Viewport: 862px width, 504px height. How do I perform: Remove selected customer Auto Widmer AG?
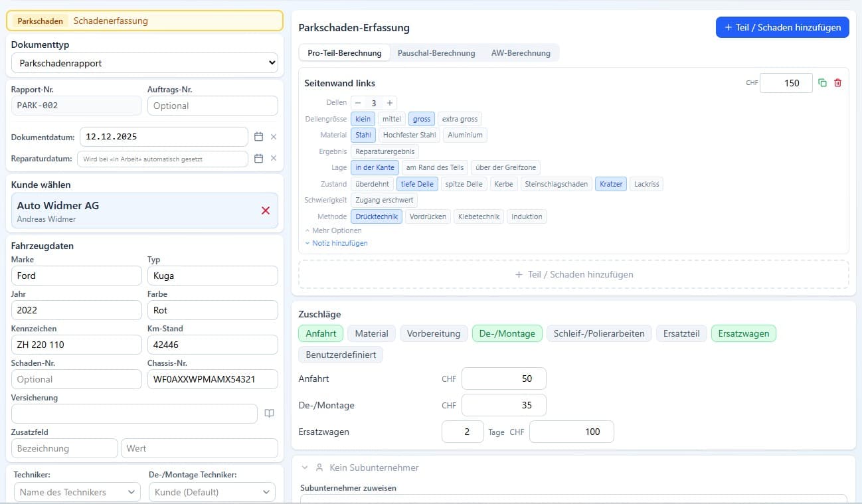pos(266,210)
